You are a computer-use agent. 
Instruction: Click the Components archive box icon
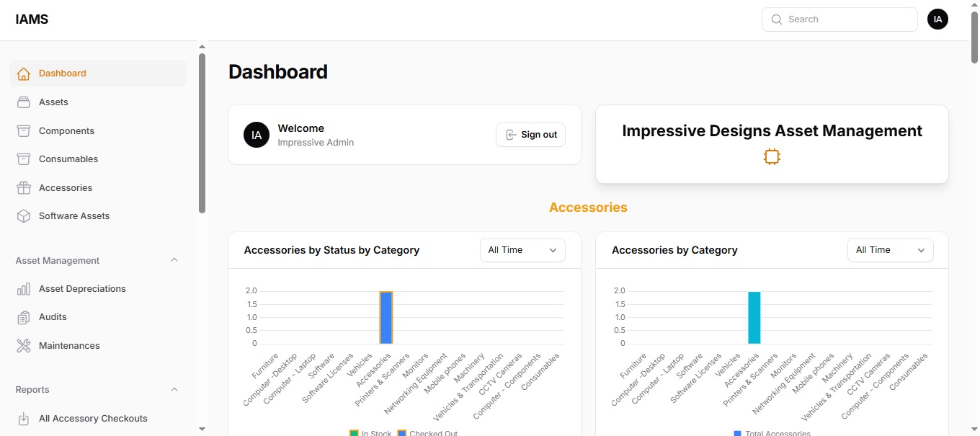point(24,131)
